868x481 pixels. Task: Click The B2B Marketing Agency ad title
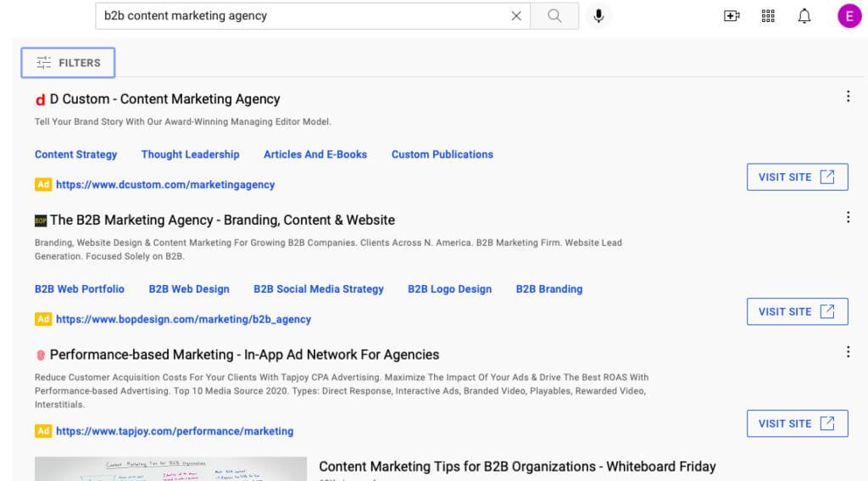223,220
